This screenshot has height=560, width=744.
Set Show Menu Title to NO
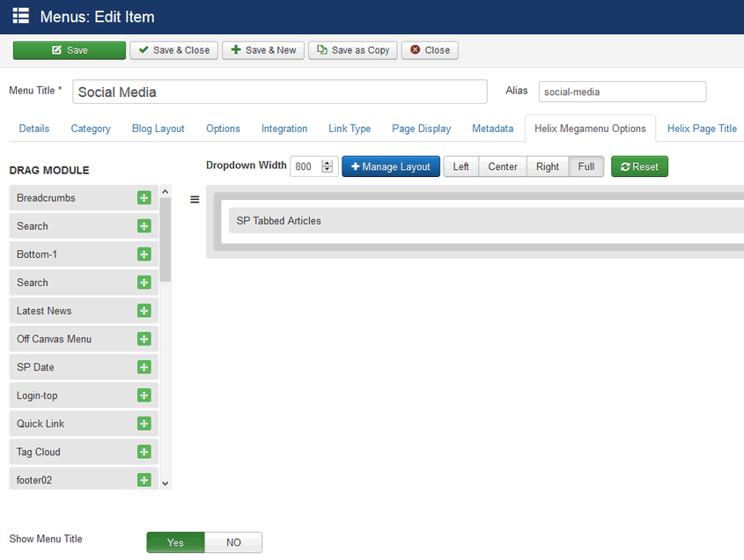(233, 542)
